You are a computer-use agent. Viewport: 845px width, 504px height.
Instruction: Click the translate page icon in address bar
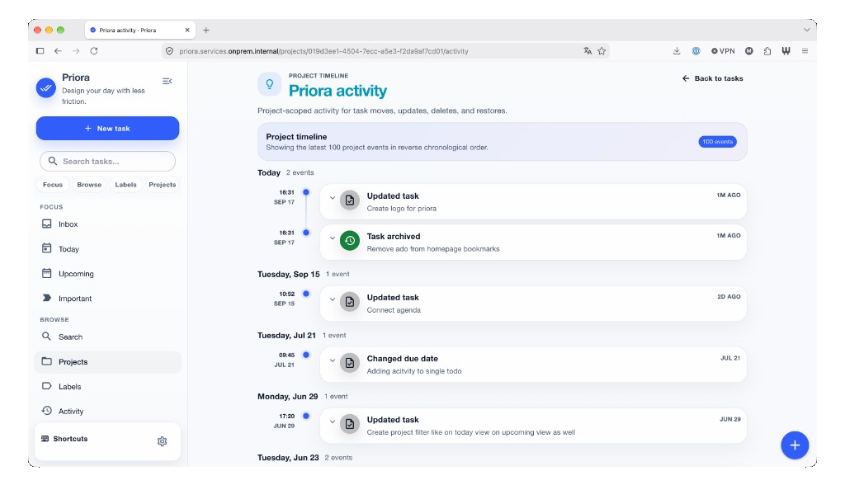pos(588,51)
